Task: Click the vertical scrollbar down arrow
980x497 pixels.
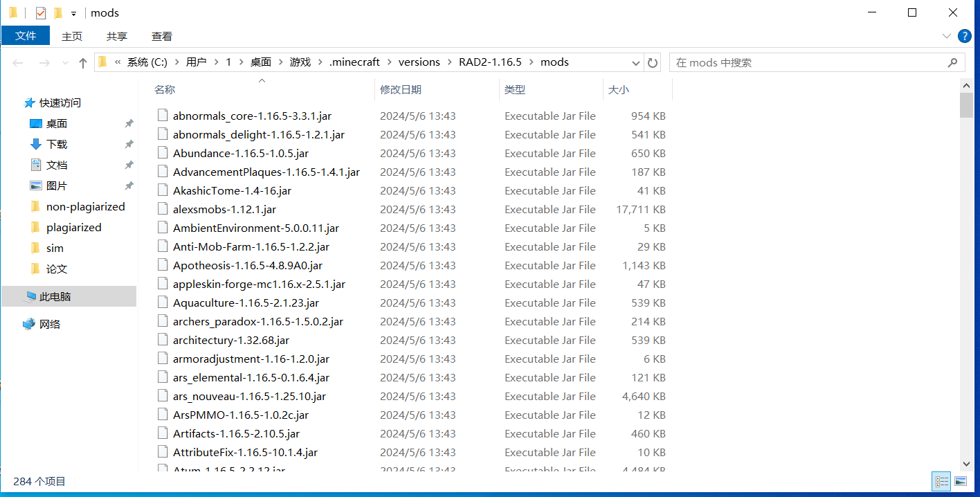Action: pyautogui.click(x=966, y=464)
